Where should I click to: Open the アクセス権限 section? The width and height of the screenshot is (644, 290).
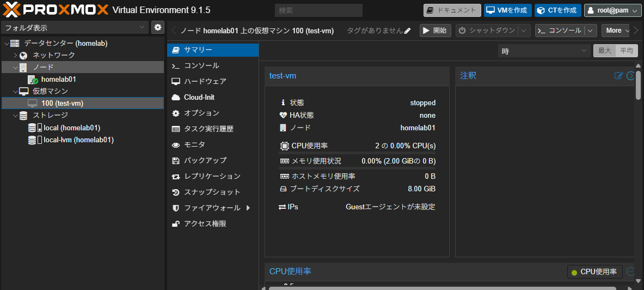(213, 224)
